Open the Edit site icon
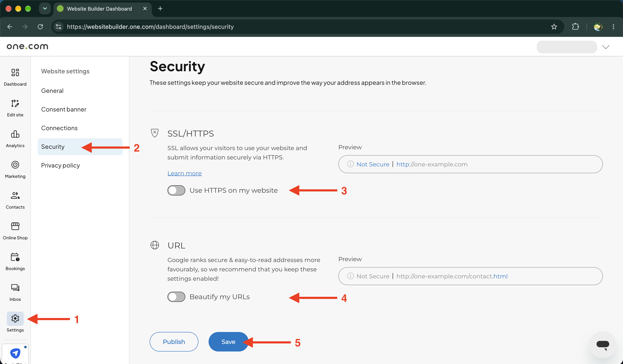 [x=15, y=103]
